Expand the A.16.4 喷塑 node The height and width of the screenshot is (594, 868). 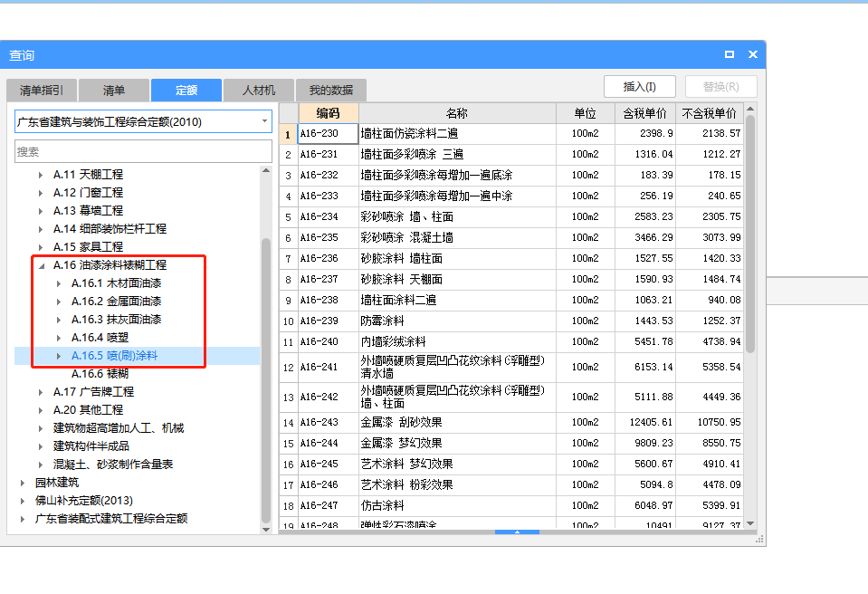pyautogui.click(x=59, y=338)
